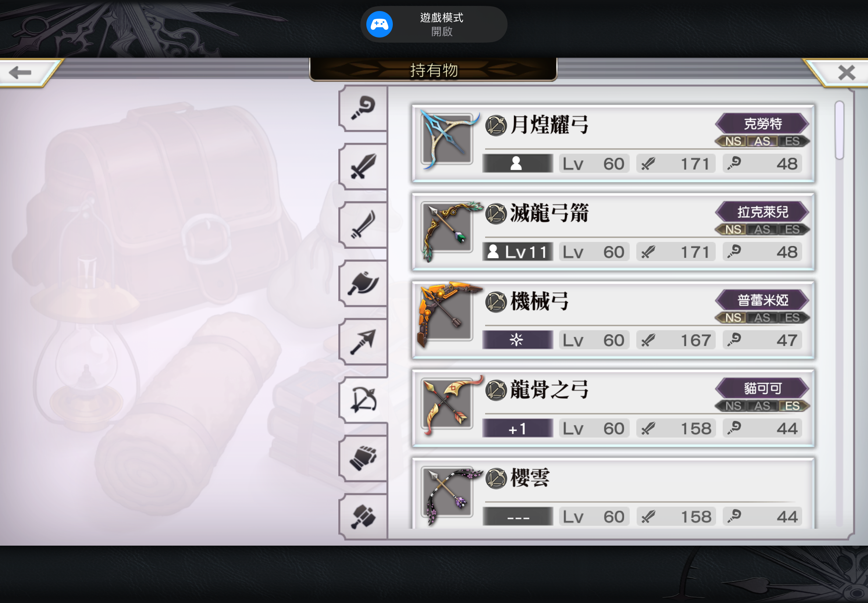The image size is (868, 603).
Task: Select the bow weapon category tab
Action: point(363,400)
